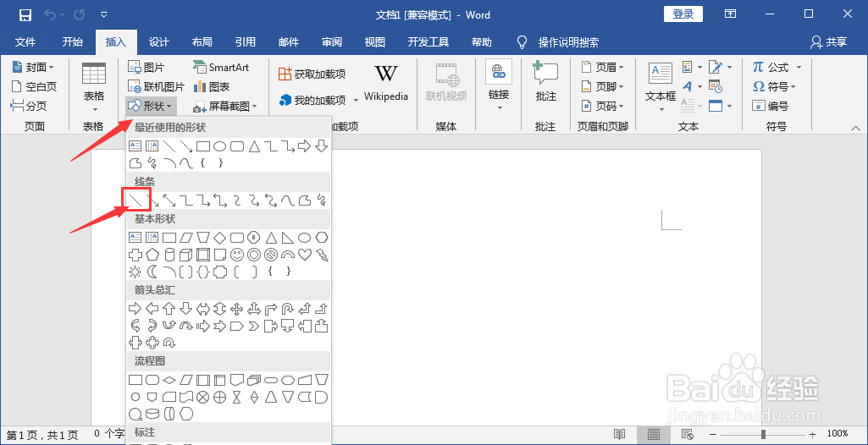Switch to the 设计 design tab
The image size is (868, 445).
(159, 42)
